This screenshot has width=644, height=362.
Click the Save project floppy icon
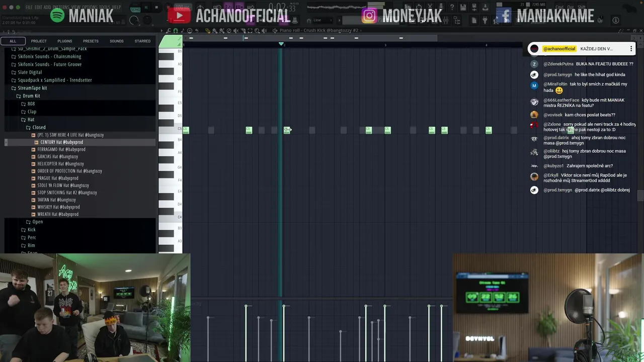(463, 8)
